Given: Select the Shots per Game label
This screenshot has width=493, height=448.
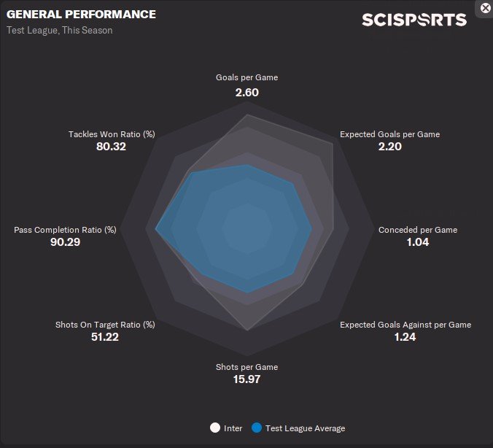Looking at the screenshot, I should coord(246,367).
